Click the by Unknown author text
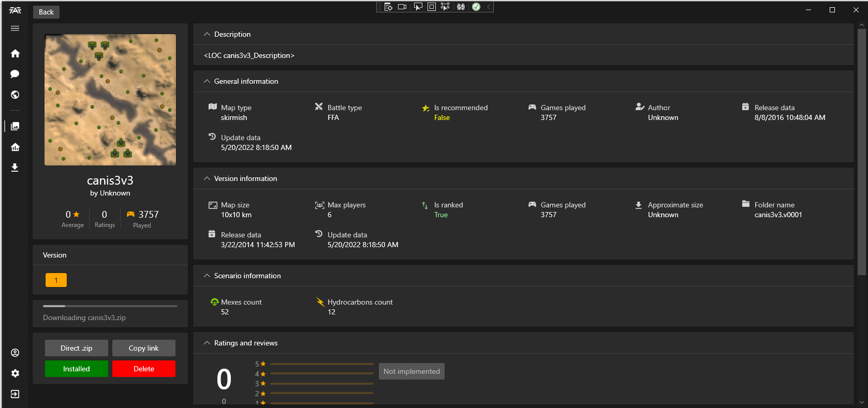The height and width of the screenshot is (408, 868). [x=110, y=193]
